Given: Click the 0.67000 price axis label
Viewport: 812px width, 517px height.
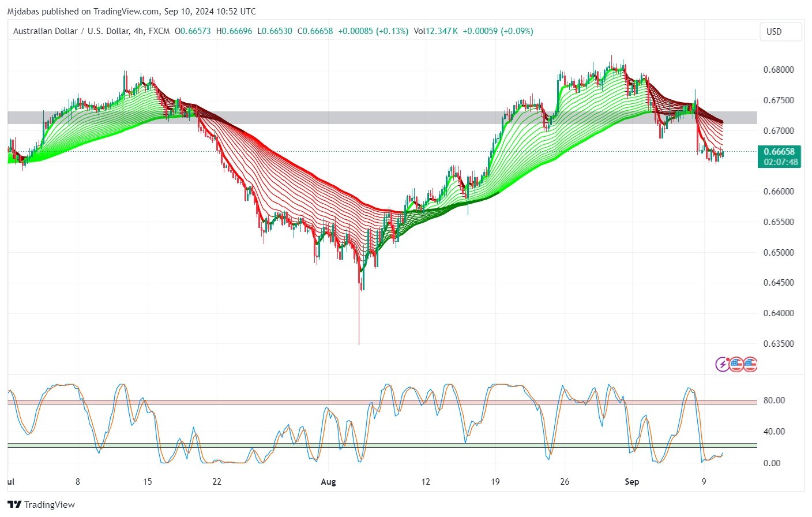Looking at the screenshot, I should pos(779,131).
